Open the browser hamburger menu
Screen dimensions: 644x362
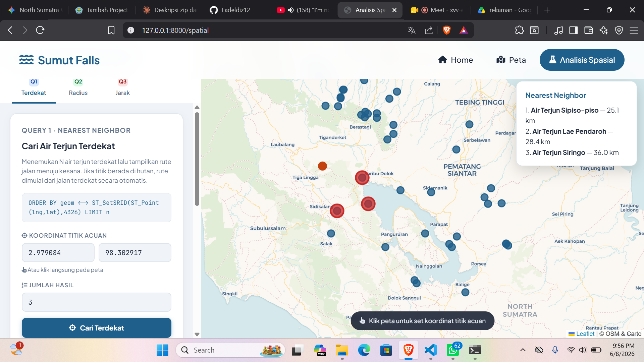(x=634, y=31)
